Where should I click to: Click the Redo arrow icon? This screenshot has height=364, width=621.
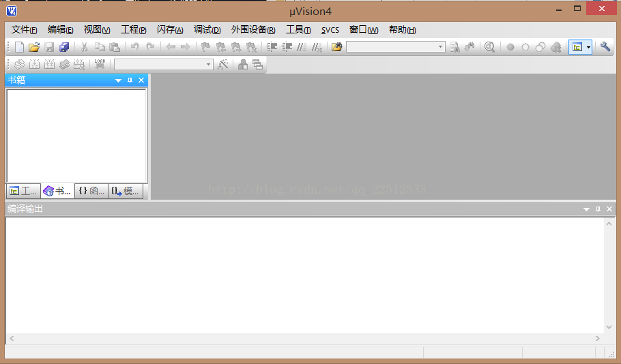[150, 47]
